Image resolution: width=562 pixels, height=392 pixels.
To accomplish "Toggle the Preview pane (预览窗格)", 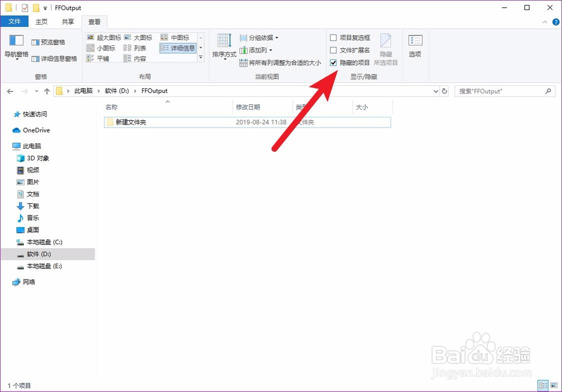I will tap(48, 42).
